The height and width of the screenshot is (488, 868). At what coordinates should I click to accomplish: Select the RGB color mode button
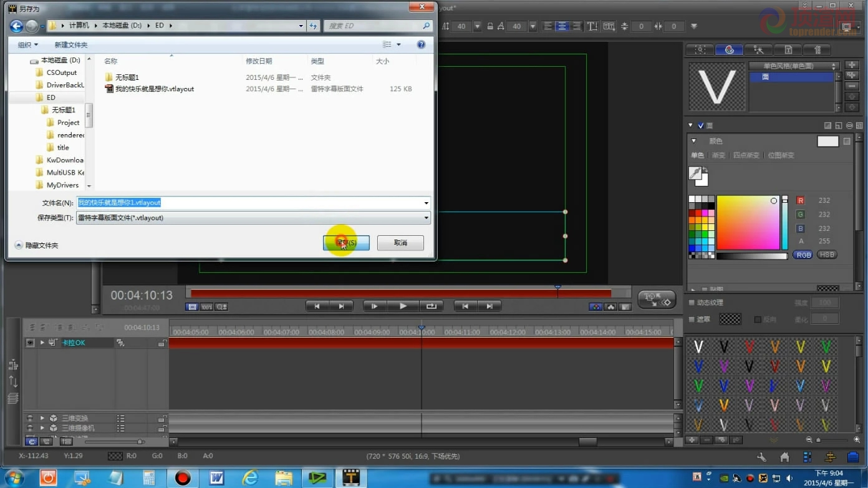tap(803, 255)
